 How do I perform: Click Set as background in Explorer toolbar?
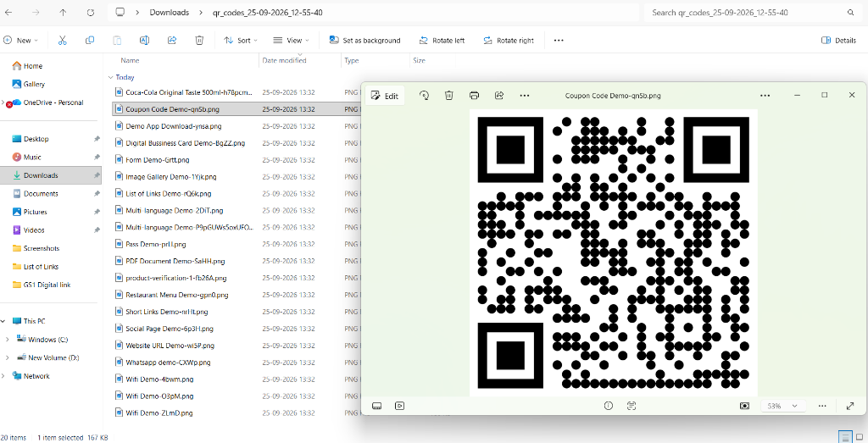coord(364,41)
